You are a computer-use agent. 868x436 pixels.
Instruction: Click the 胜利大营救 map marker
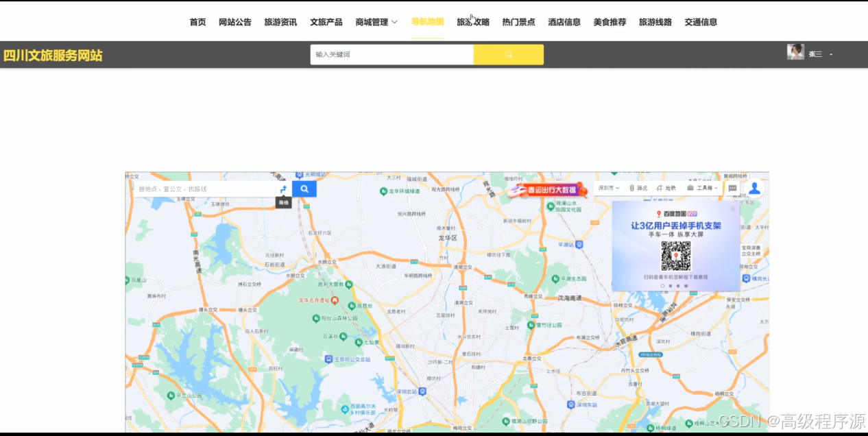[x=348, y=284]
